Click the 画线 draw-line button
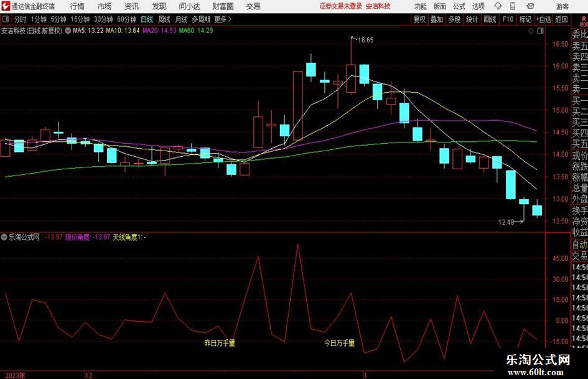This screenshot has width=588, height=379. click(x=490, y=19)
